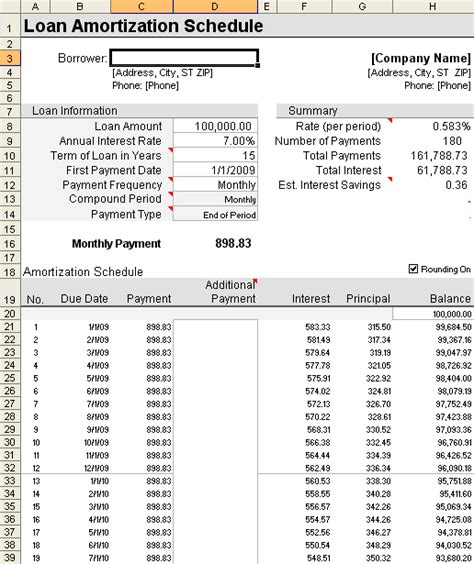Select column A header

(35, 6)
